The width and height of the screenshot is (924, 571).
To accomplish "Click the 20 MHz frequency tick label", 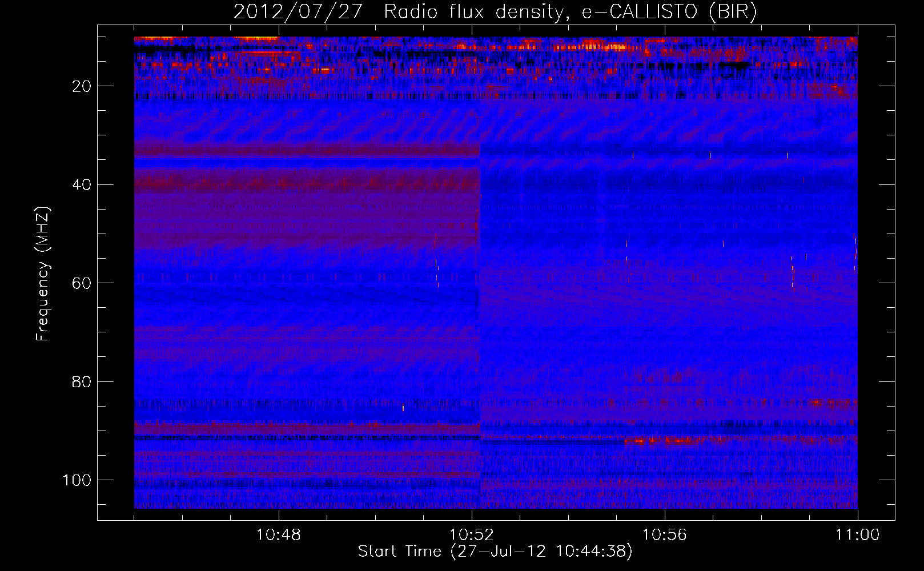I will pyautogui.click(x=82, y=86).
